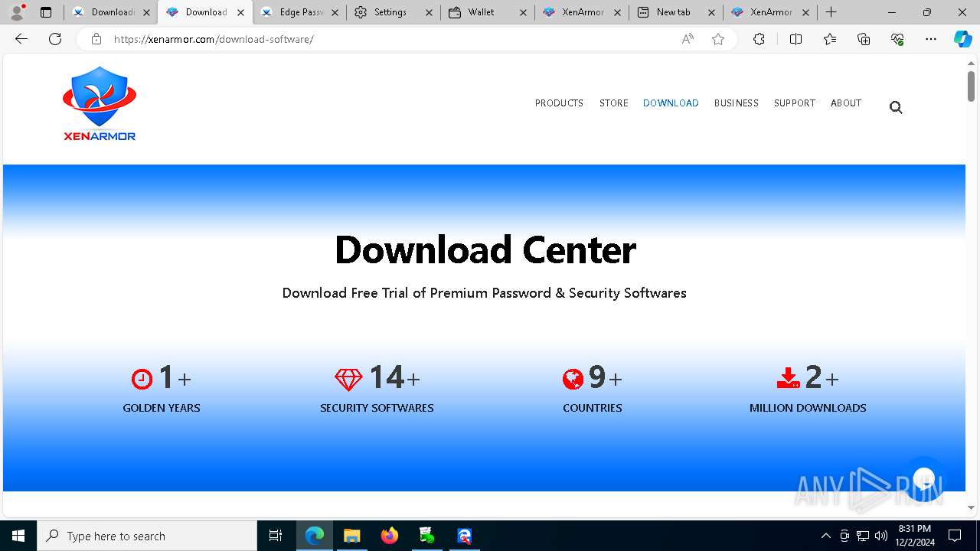Open a new tab with plus button
980x551 pixels.
[831, 12]
